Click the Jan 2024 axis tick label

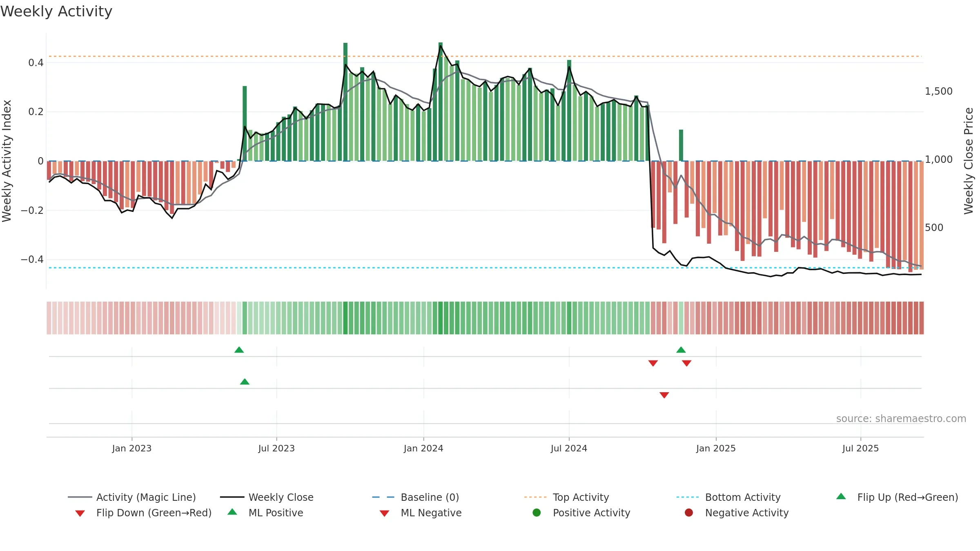[x=423, y=449]
